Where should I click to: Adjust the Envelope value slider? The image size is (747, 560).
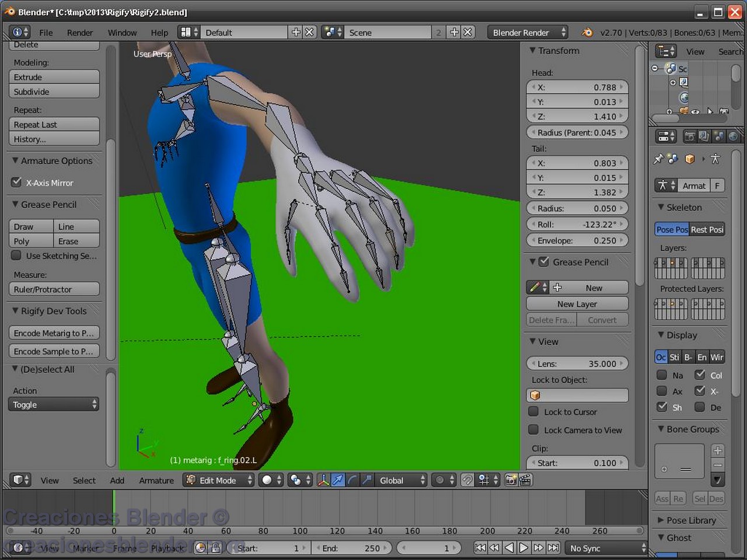(577, 240)
